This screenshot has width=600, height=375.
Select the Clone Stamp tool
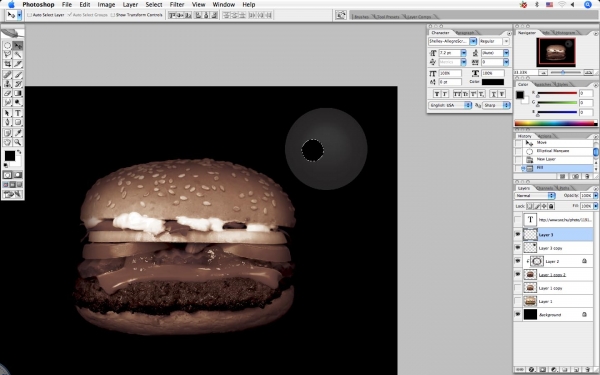pyautogui.click(x=7, y=84)
